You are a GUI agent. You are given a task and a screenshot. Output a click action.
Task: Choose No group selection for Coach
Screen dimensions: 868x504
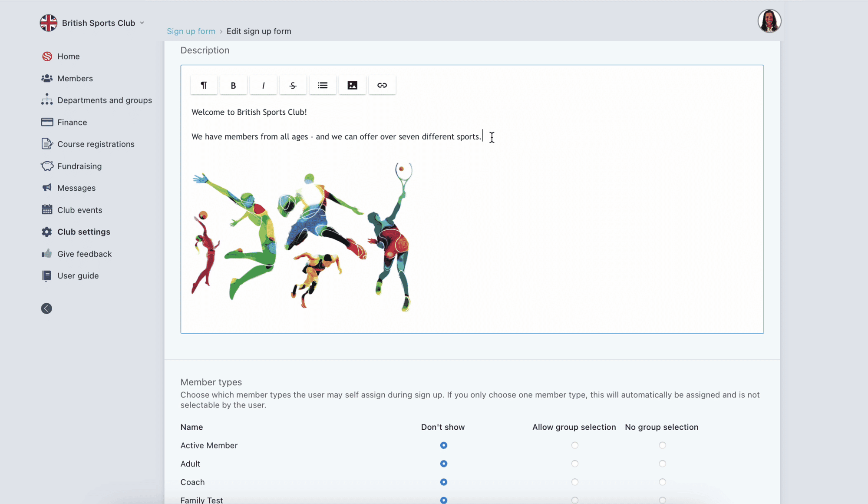click(662, 482)
